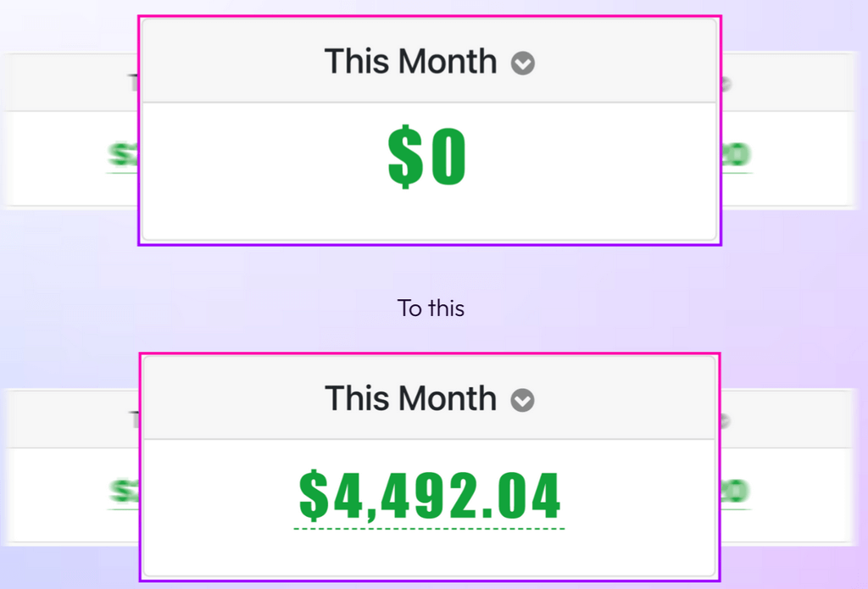Select the dashed underline beneath $4,492.04

[x=429, y=528]
